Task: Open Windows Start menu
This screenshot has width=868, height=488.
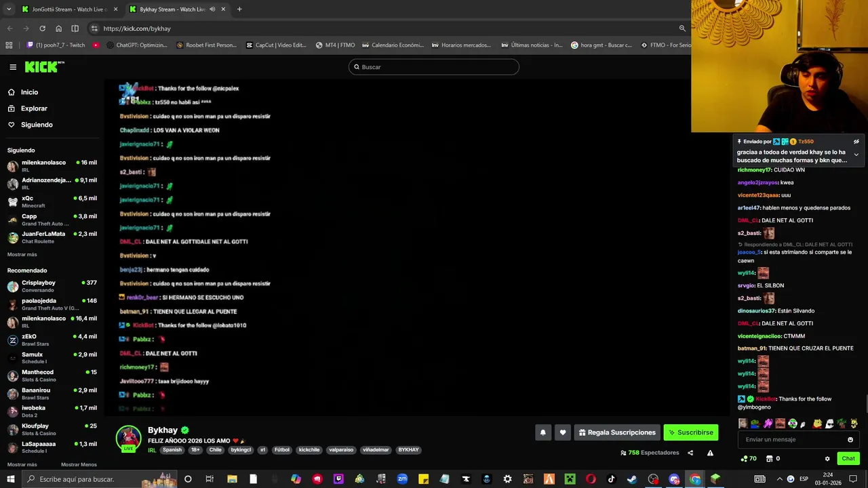Action: [10, 479]
